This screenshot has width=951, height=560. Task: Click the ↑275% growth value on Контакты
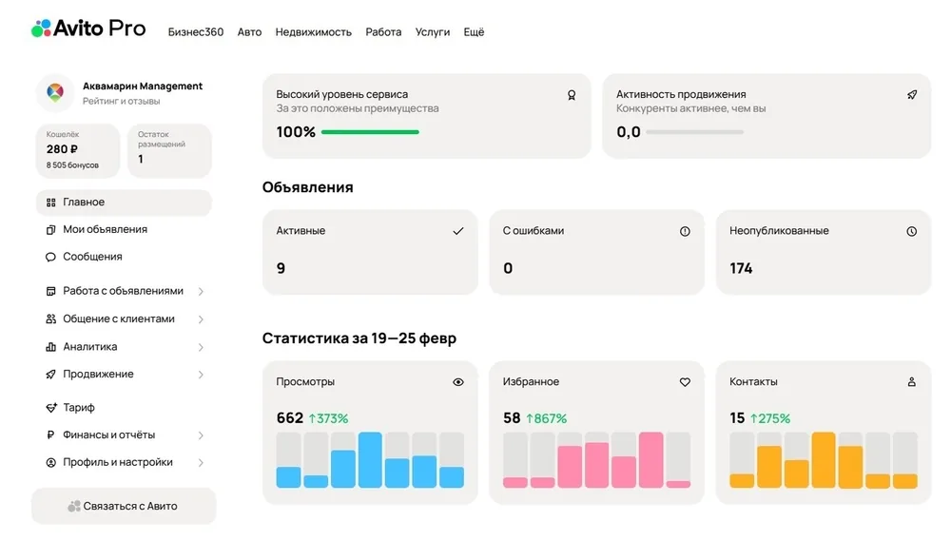coord(770,418)
